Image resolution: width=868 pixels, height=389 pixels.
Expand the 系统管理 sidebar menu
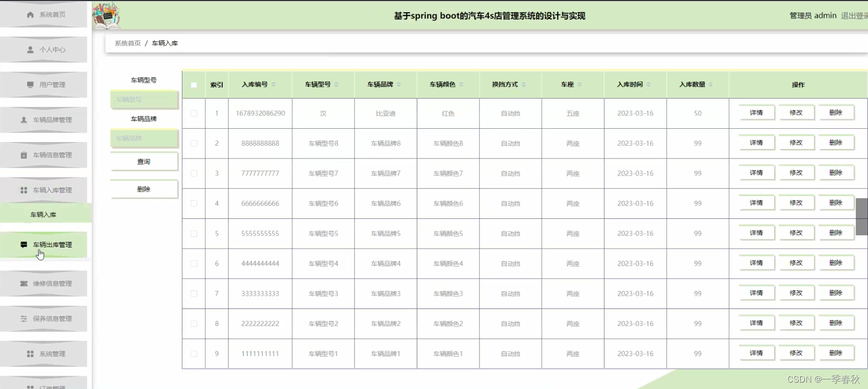tap(43, 354)
